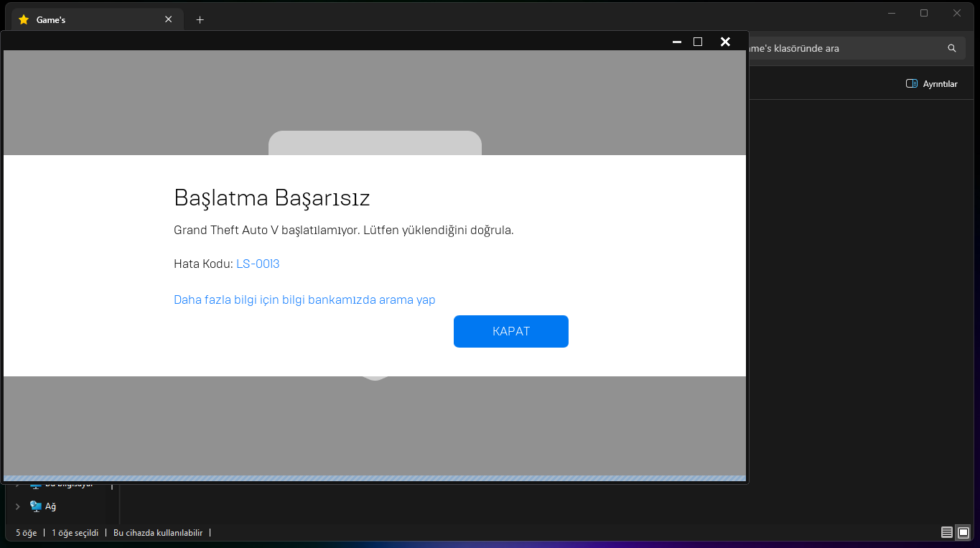The height and width of the screenshot is (548, 980).
Task: Expand the Ağ tree node
Action: coord(17,506)
